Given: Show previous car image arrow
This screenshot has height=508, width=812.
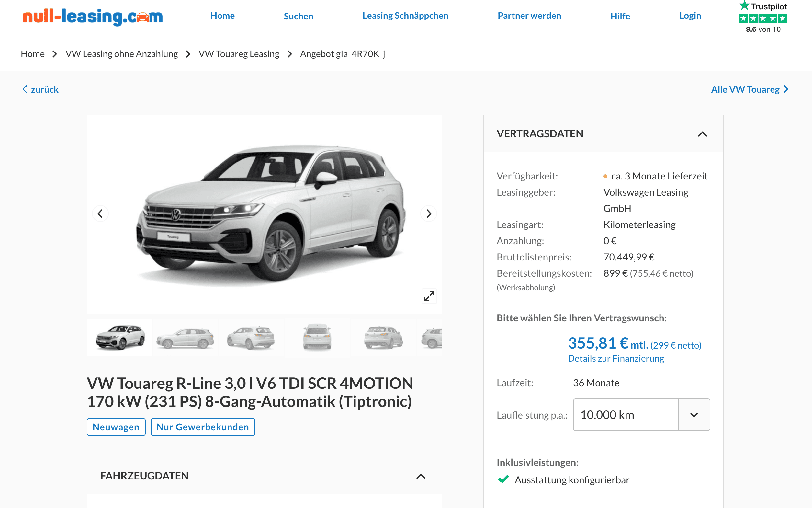Looking at the screenshot, I should (100, 214).
